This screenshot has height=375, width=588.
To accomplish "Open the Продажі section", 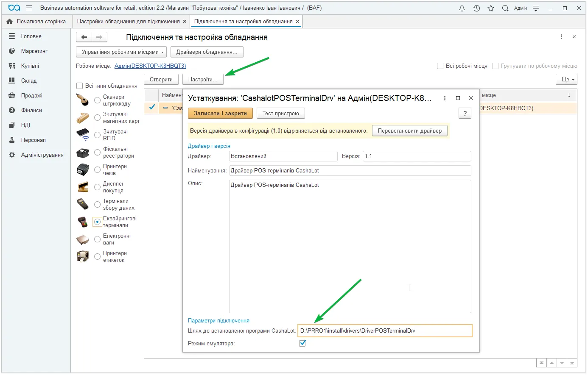I will tap(31, 96).
